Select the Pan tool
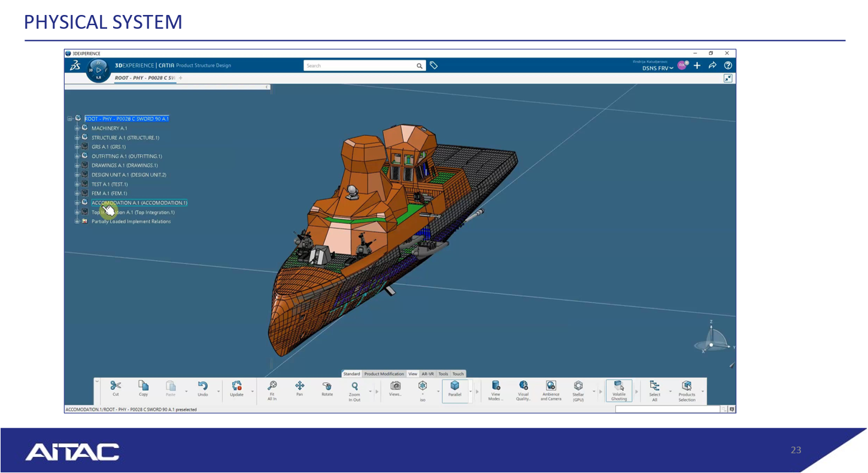The width and height of the screenshot is (868, 473). 299,386
